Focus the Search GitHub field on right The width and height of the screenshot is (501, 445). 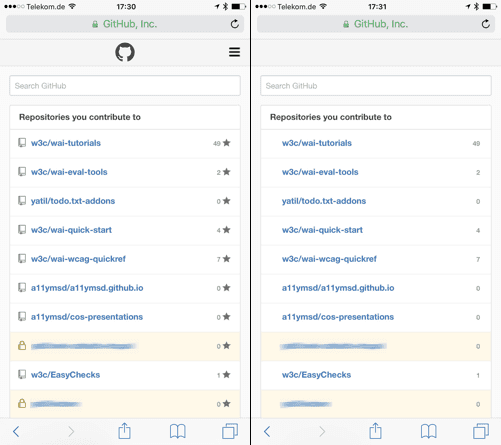pos(376,86)
